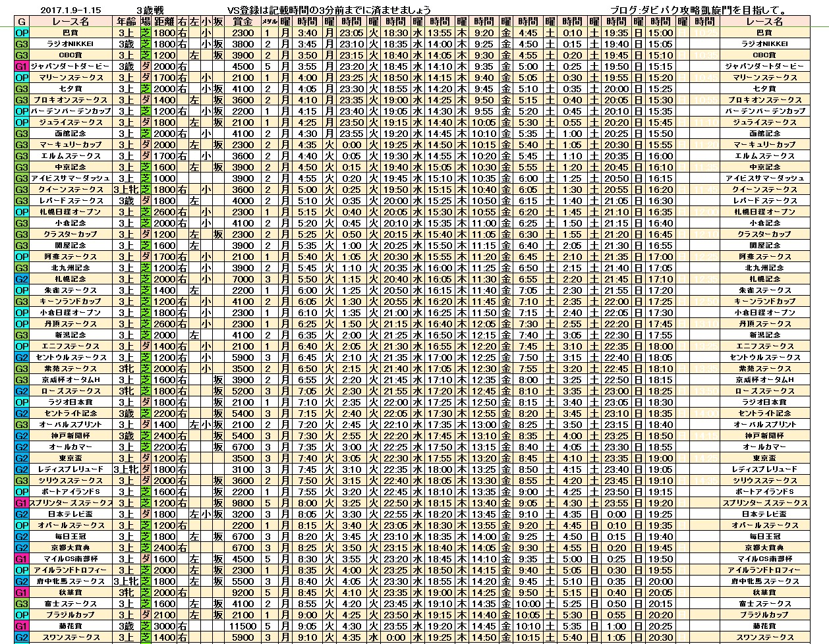Click time 4:30 in the 菊花賞 row
The image size is (829, 644).
click(x=352, y=626)
